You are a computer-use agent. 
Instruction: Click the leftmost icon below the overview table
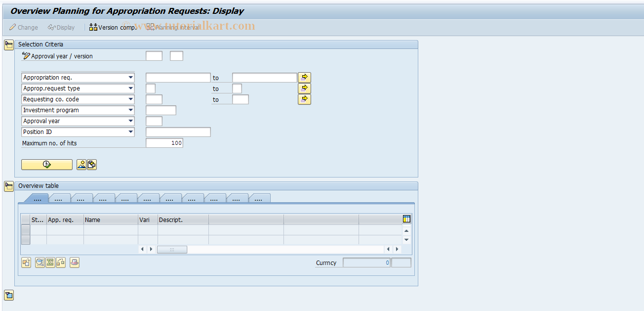pyautogui.click(x=26, y=263)
